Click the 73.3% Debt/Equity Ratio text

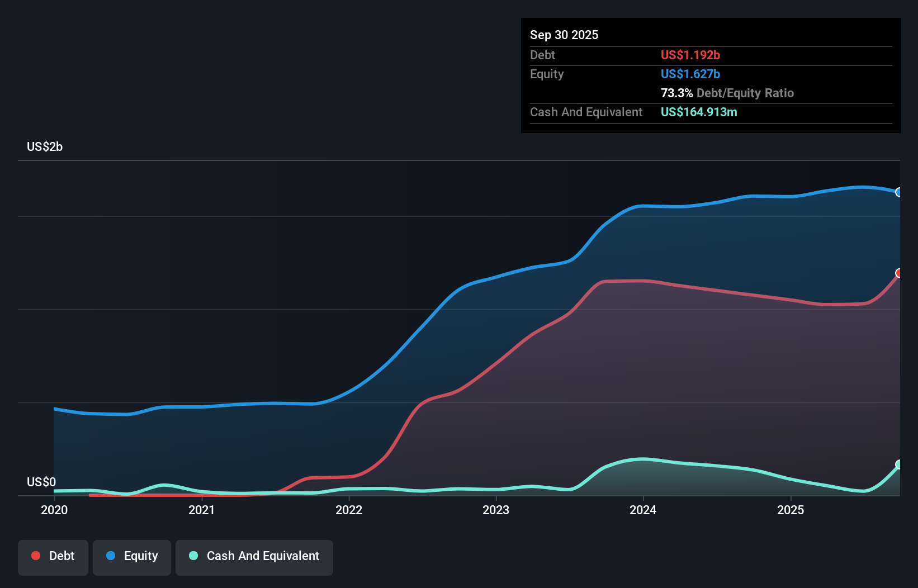click(727, 93)
